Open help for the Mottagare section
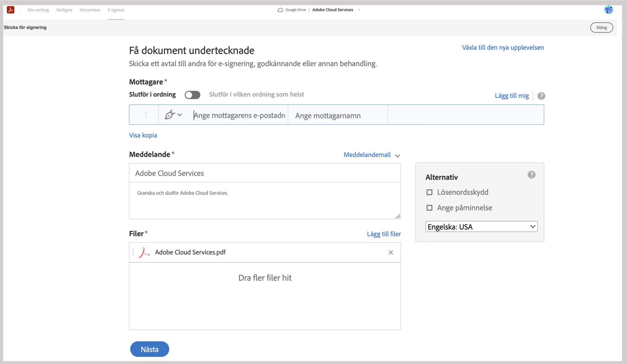 pyautogui.click(x=541, y=96)
